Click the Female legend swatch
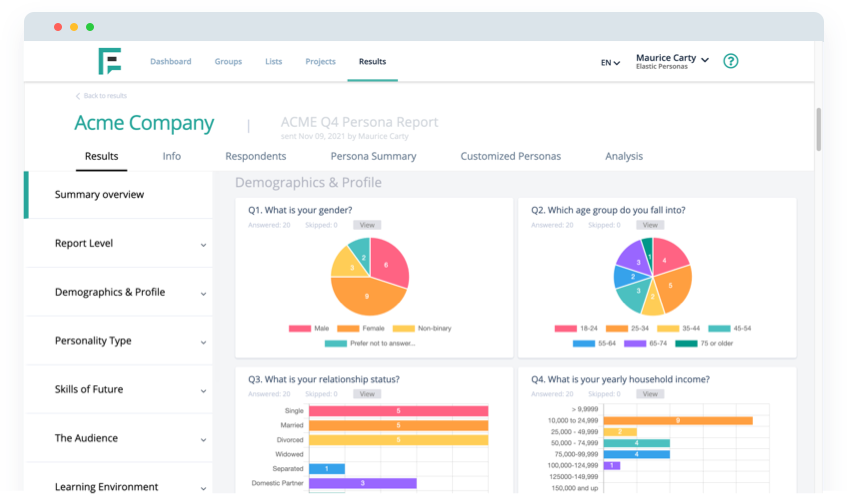This screenshot has width=847, height=494. (x=348, y=328)
